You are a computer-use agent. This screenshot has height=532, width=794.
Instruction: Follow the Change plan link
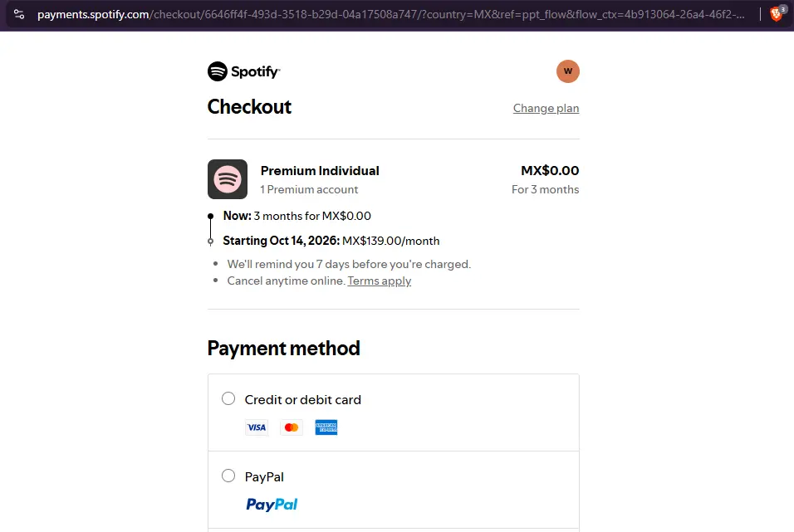pyautogui.click(x=546, y=109)
